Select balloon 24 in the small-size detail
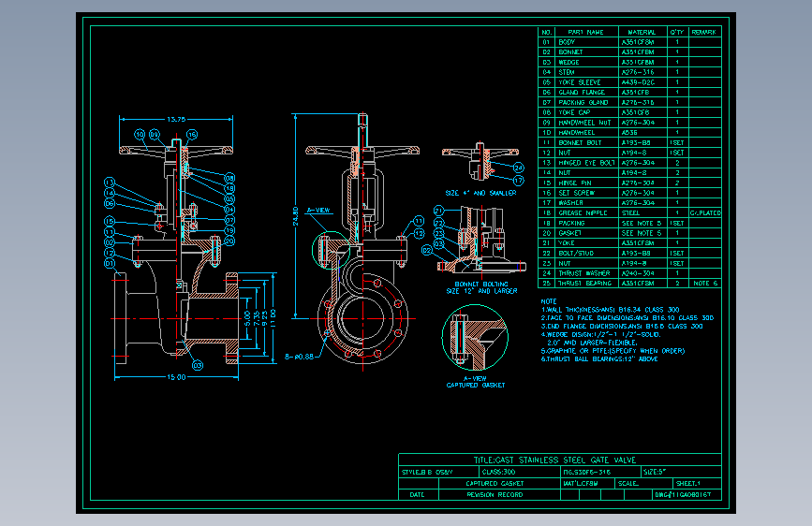This screenshot has width=812, height=526. (518, 168)
